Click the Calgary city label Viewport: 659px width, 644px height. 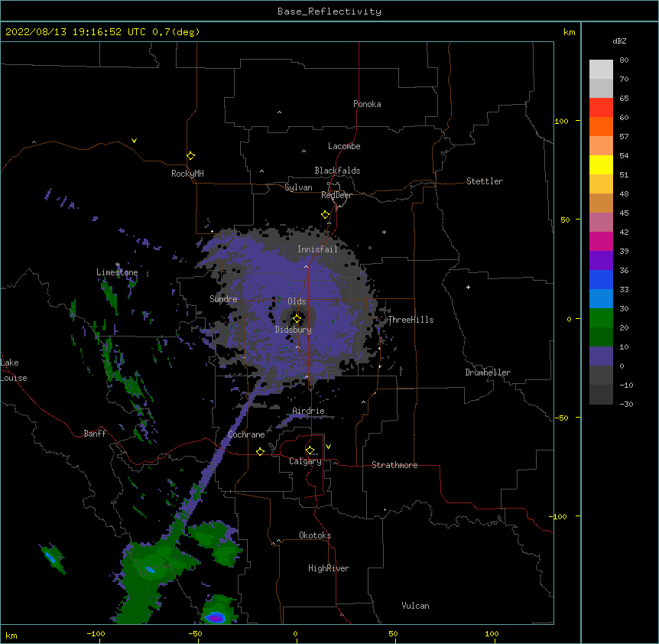click(x=305, y=461)
